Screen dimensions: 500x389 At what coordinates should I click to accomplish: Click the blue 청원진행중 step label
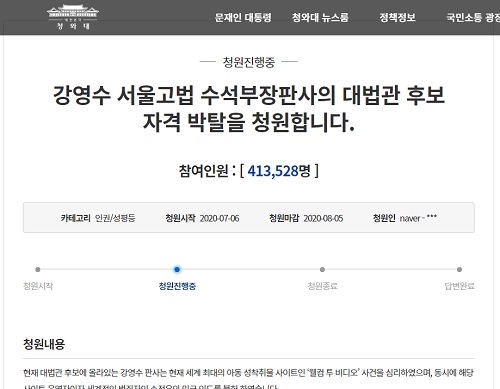(177, 286)
